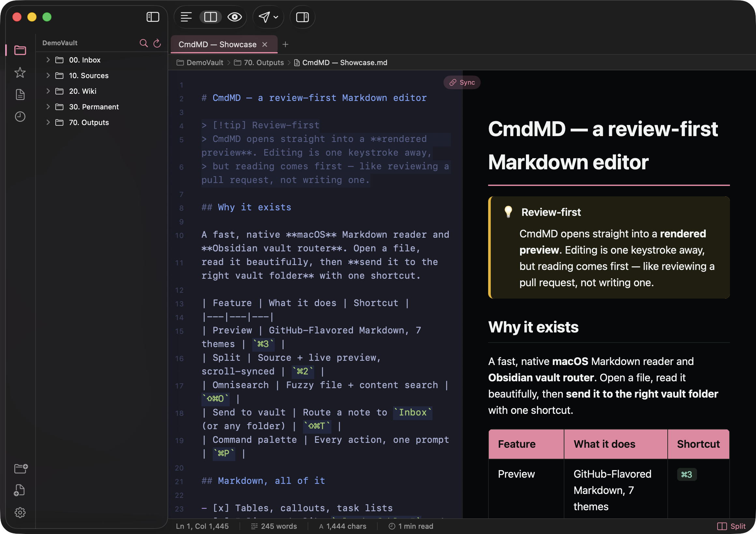Click the `Inbox` code span in editor
Viewport: 756px width, 534px height.
pos(413,413)
